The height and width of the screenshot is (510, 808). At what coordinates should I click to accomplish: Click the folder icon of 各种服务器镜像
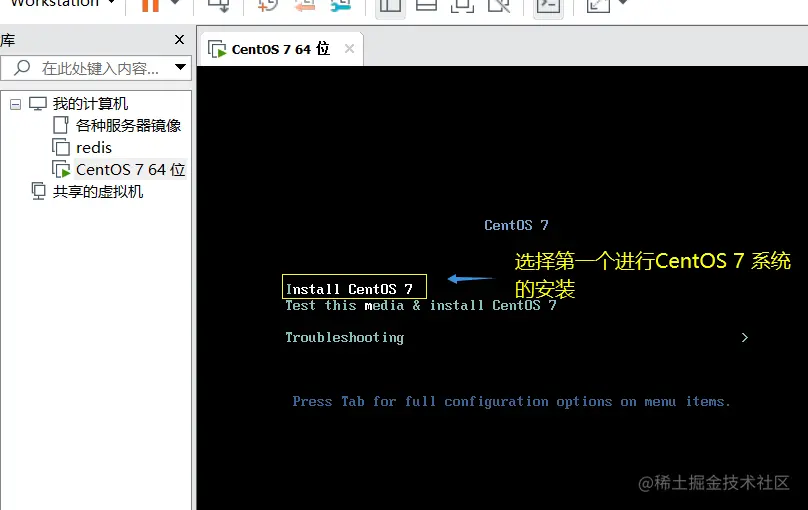60,125
